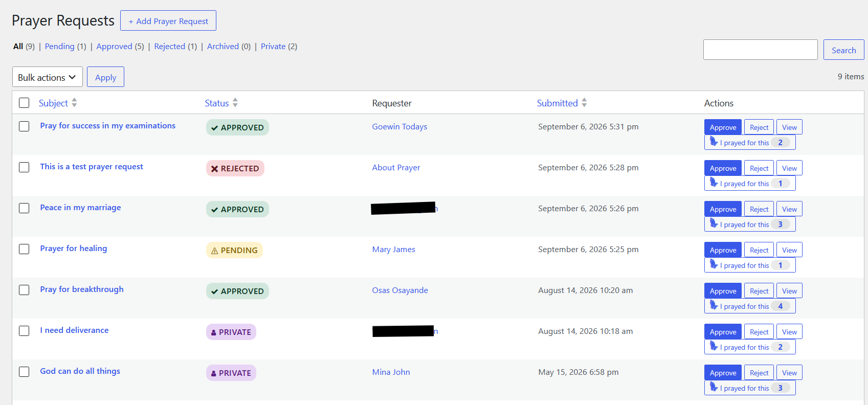This screenshot has width=868, height=405.
Task: Open requester Goewin Todays link
Action: (399, 127)
